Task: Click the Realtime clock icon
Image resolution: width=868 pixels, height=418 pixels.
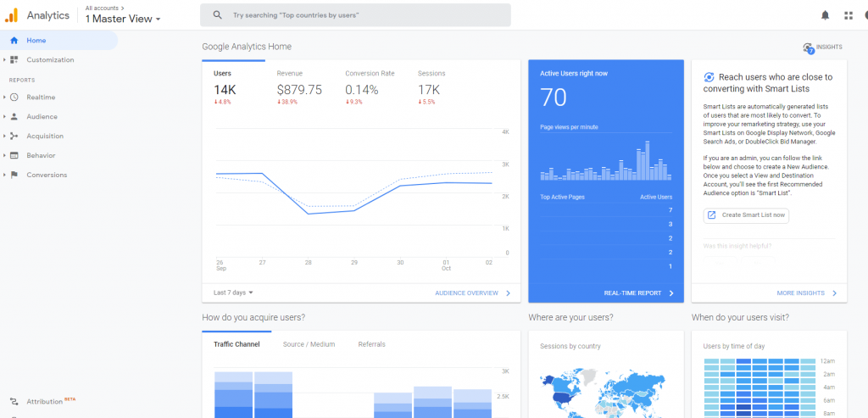Action: point(14,98)
